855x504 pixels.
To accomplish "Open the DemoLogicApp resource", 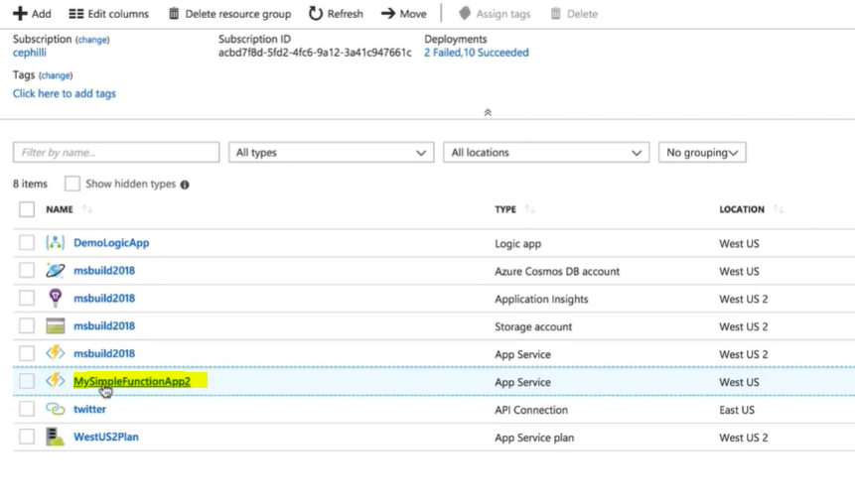I will (x=111, y=243).
